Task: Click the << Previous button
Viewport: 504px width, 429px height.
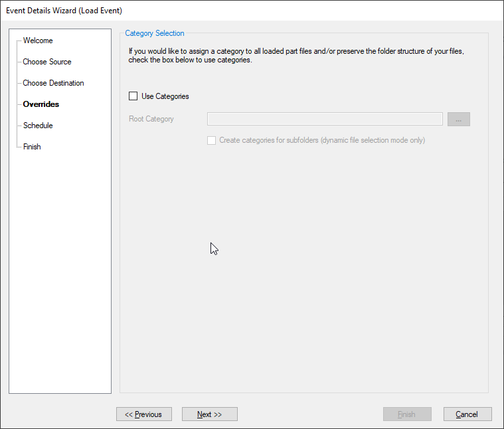Action: pos(144,414)
